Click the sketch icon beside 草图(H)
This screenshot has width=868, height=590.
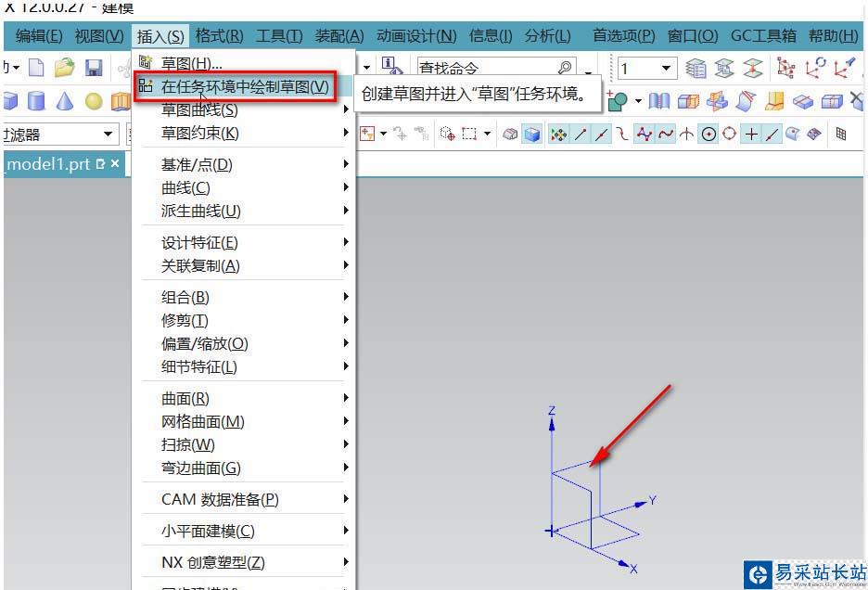coord(146,61)
